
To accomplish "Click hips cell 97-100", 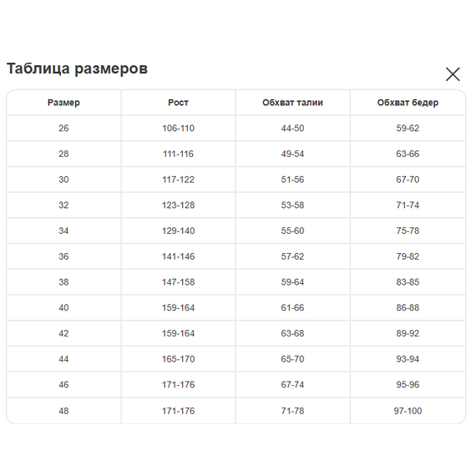I will 408,411.
